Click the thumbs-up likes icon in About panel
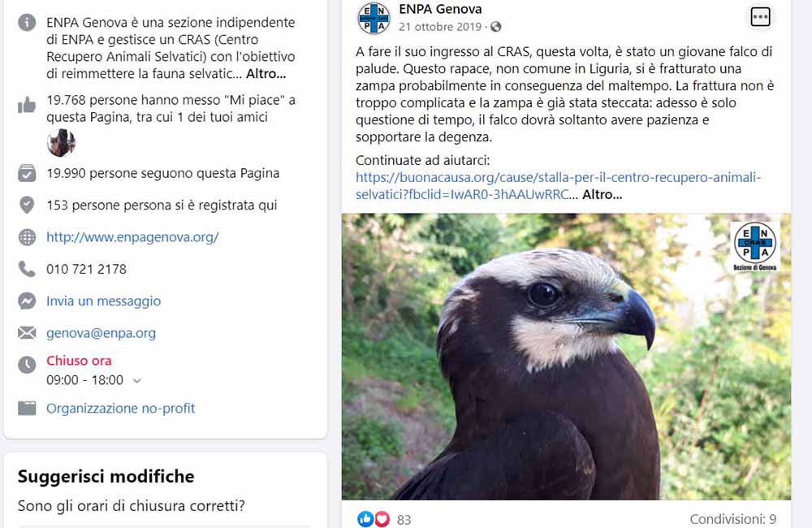The height and width of the screenshot is (528, 812). [27, 105]
